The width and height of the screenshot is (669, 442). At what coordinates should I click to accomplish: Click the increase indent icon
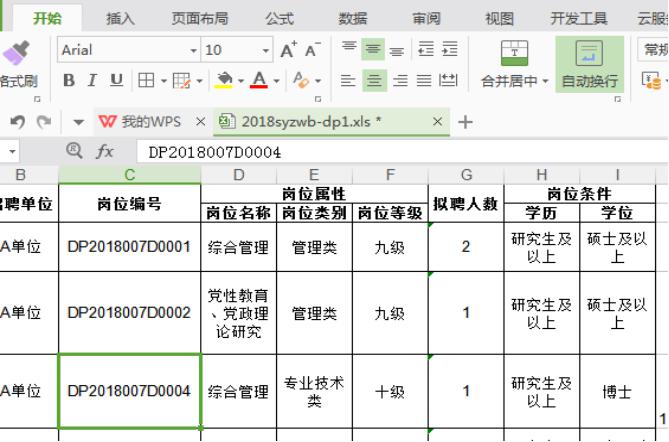(x=449, y=50)
